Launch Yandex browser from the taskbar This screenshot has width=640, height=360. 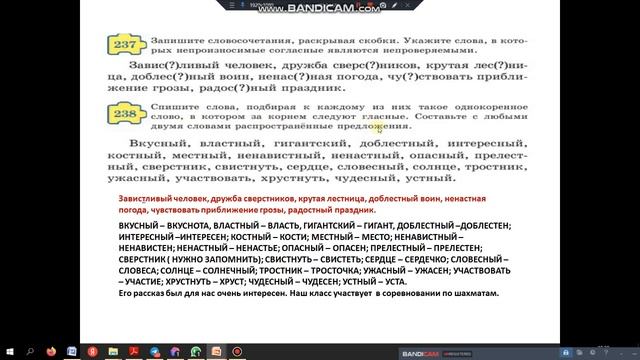click(x=93, y=351)
